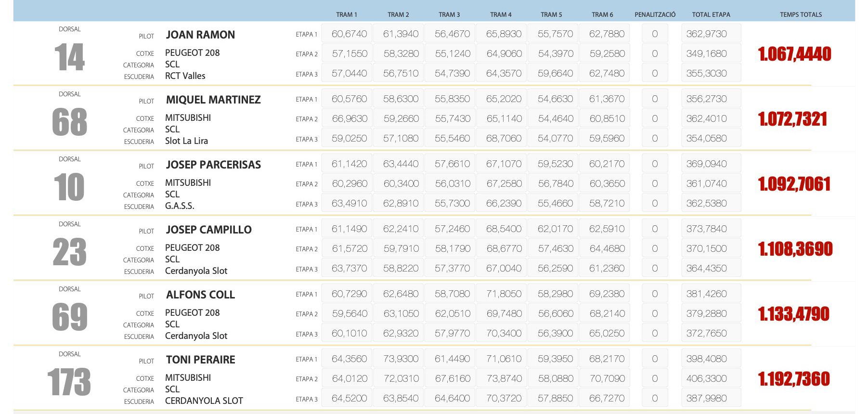Click escuderia name Slot La Lira
Image resolution: width=868 pixels, height=414 pixels.
pyautogui.click(x=186, y=141)
